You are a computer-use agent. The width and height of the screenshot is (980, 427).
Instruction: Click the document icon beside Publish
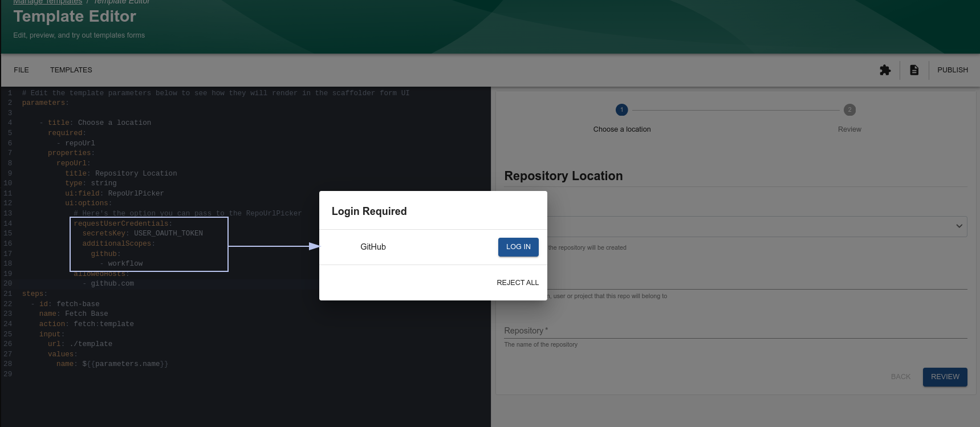coord(914,70)
